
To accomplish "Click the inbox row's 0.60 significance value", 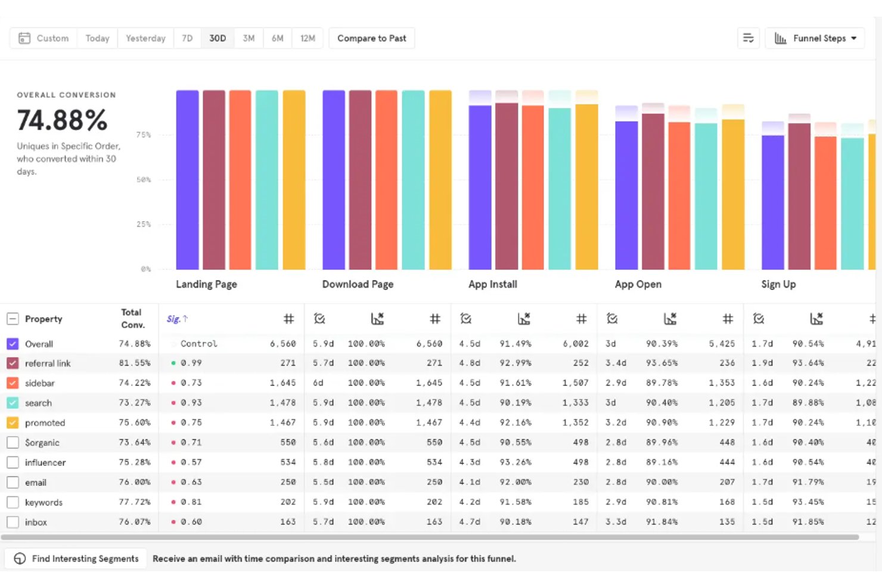I will tap(191, 522).
